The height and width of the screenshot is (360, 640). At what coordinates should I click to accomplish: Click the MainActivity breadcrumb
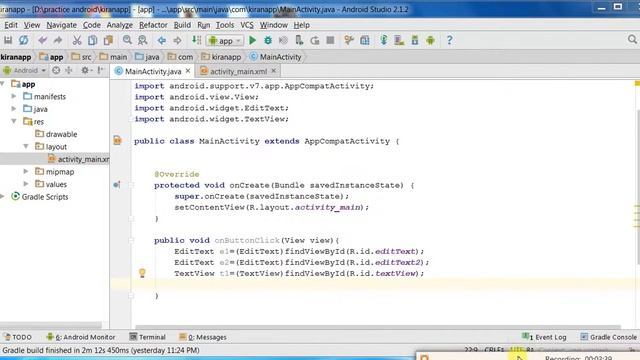(276, 57)
